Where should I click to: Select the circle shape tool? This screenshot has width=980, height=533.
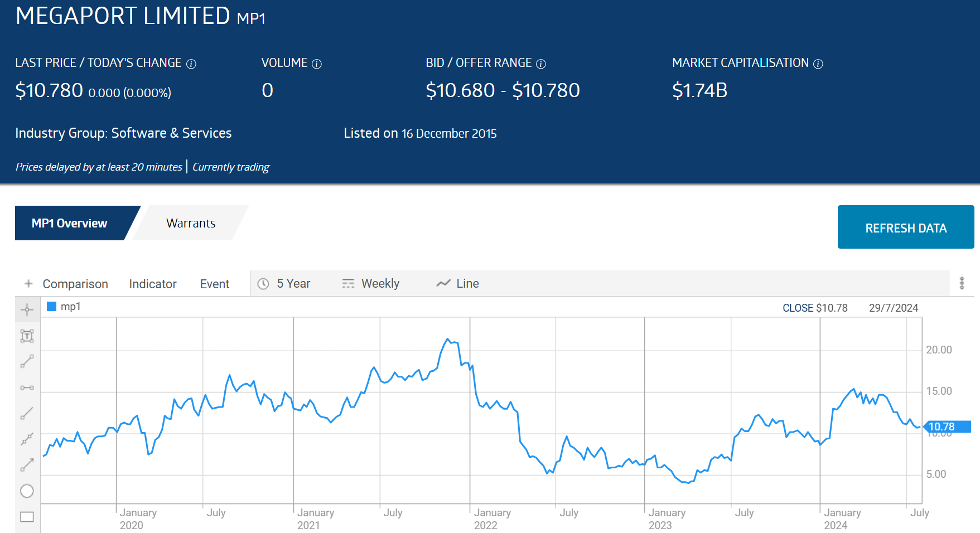tap(27, 491)
